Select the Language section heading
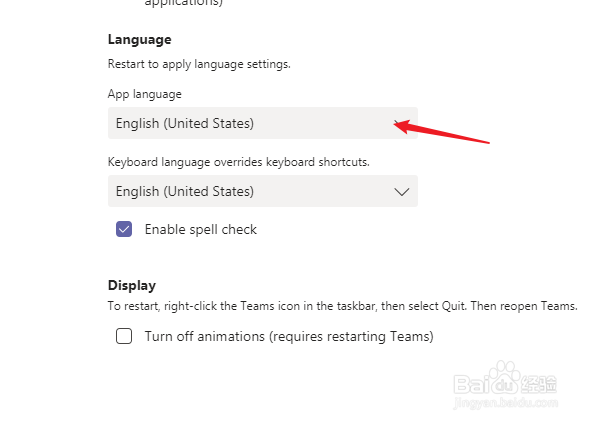Image resolution: width=592 pixels, height=424 pixels. click(140, 40)
